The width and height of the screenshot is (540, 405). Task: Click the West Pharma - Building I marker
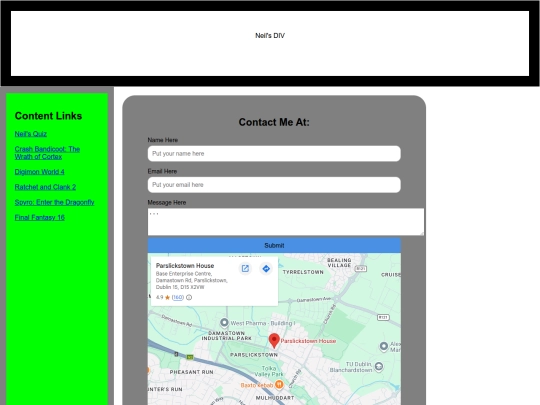pos(224,323)
